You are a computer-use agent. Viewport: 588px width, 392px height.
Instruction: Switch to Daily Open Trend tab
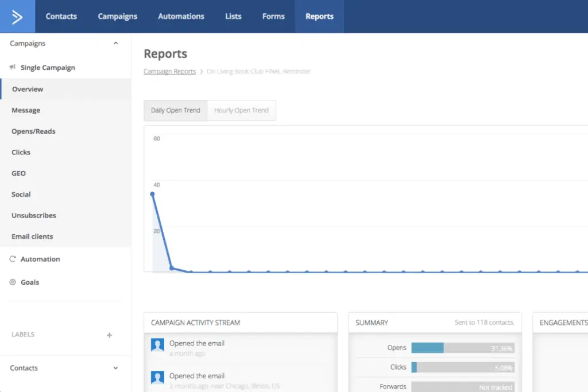click(176, 111)
